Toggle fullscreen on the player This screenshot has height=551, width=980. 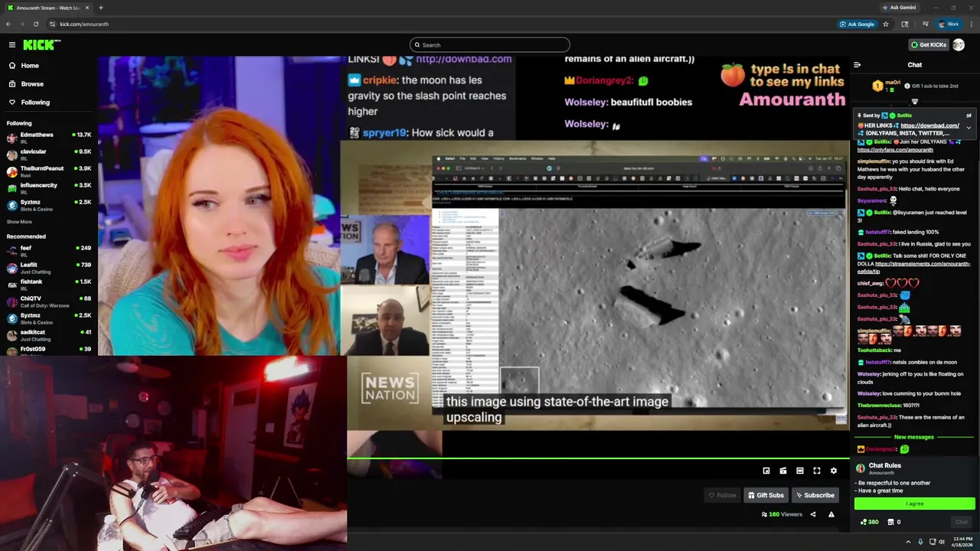coord(817,471)
